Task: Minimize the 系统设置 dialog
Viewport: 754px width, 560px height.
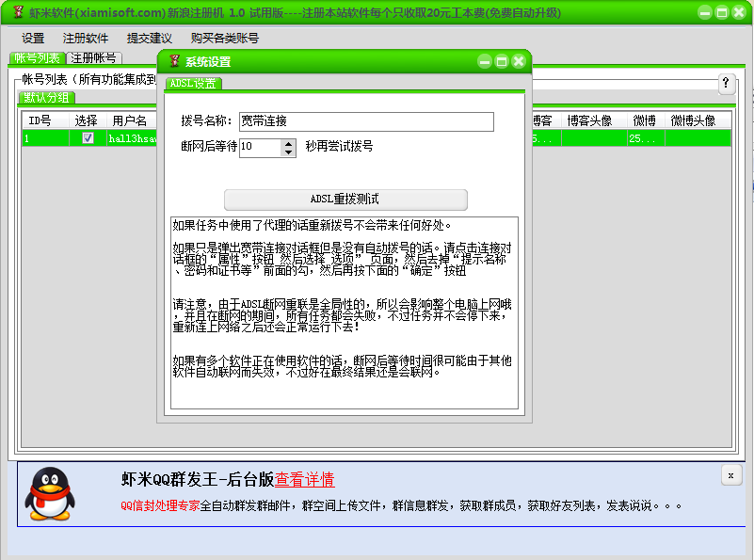Action: click(x=485, y=60)
